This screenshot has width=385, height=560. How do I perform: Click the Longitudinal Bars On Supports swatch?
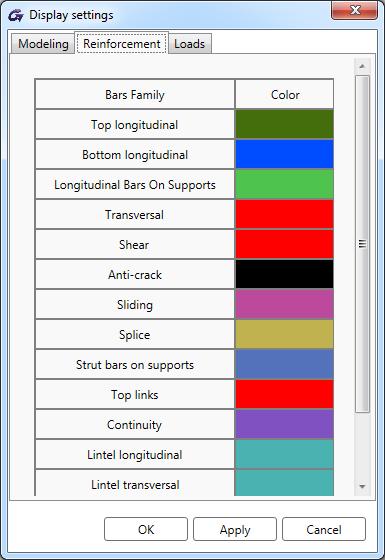pos(284,184)
